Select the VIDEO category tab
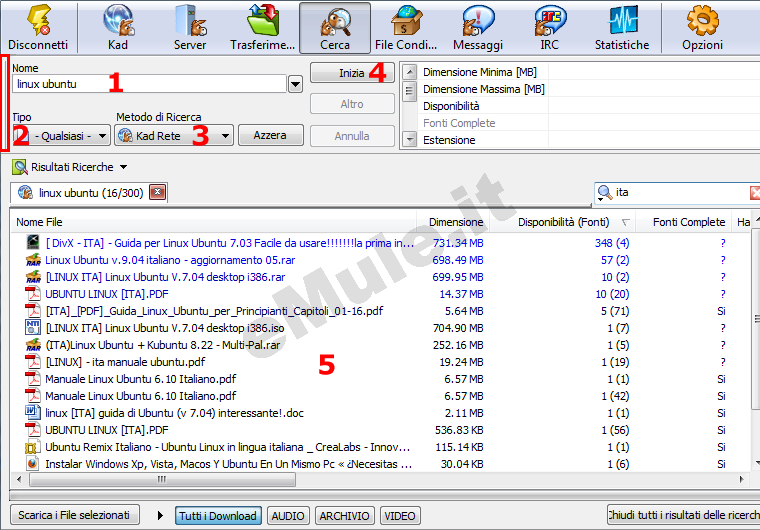The height and width of the screenshot is (530, 760). coord(400,515)
